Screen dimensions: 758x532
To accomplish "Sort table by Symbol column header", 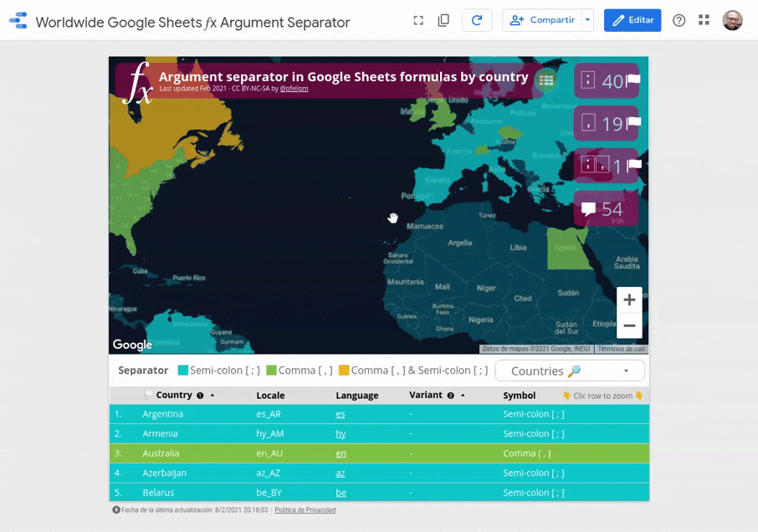I will (520, 396).
